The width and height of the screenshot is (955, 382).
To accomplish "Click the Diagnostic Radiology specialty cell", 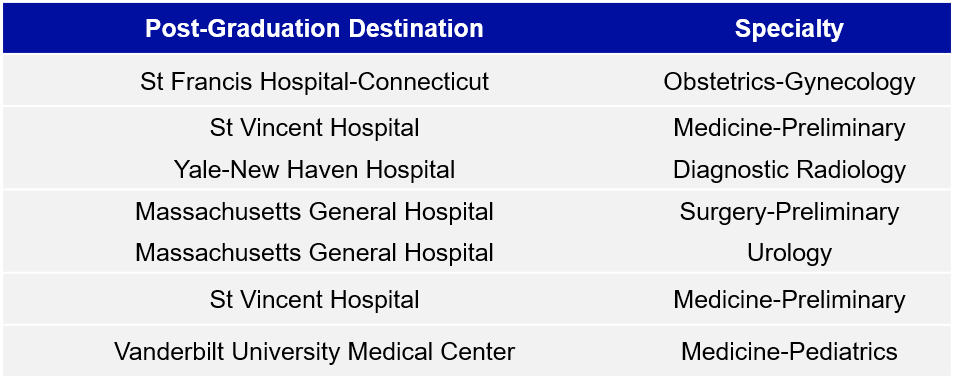I will pyautogui.click(x=789, y=170).
